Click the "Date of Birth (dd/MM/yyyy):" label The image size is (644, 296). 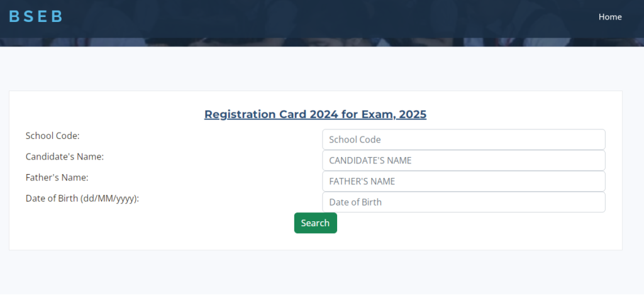82,199
